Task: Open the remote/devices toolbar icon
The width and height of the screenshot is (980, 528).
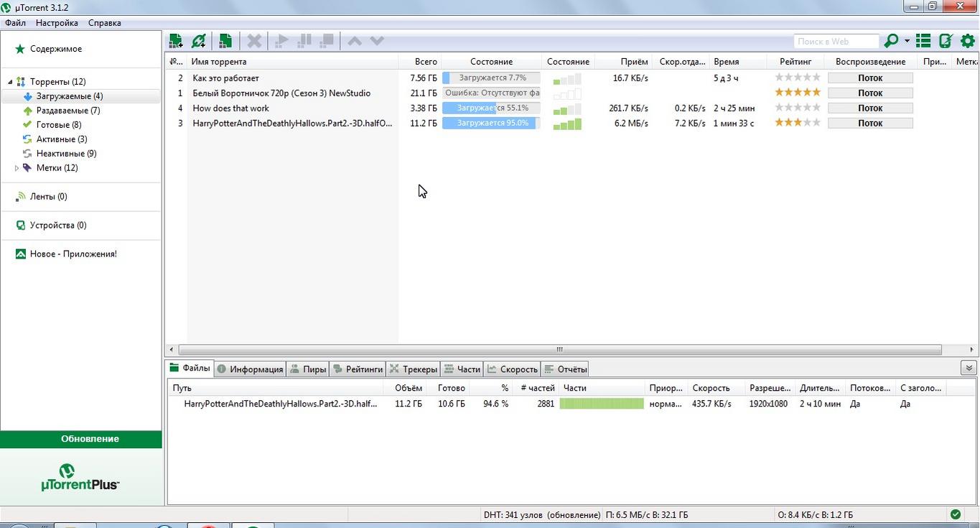Action: pos(946,41)
